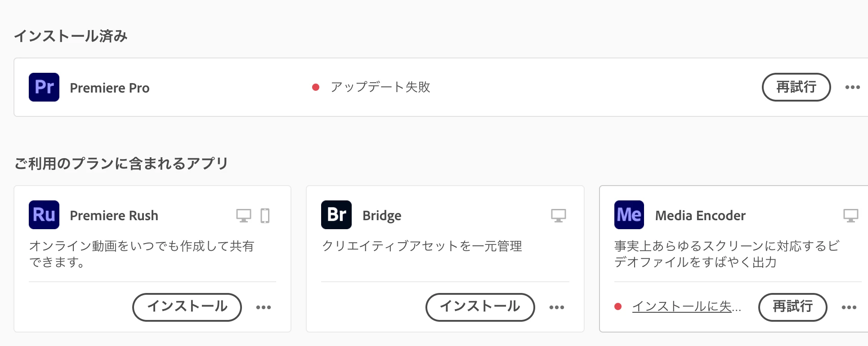
Task: Click the red error dot beside アップデート失敗
Action: point(316,87)
